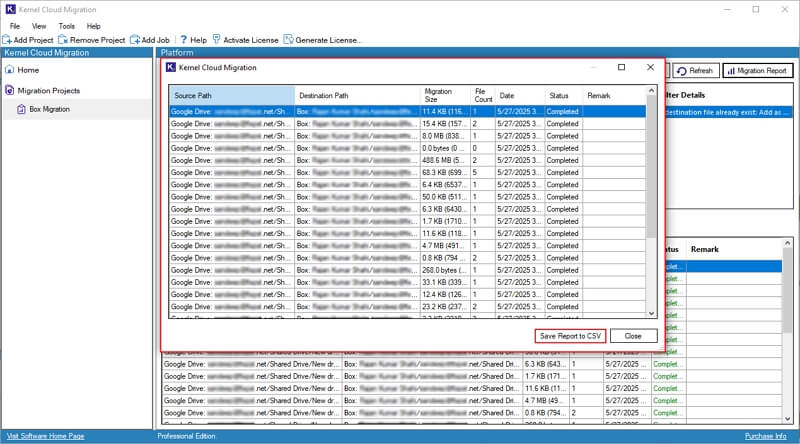Click the Refresh button

[x=695, y=71]
